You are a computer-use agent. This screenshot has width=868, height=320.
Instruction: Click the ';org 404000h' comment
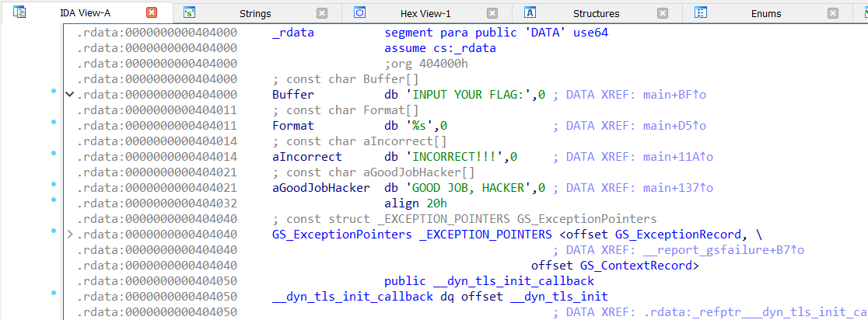(x=426, y=64)
